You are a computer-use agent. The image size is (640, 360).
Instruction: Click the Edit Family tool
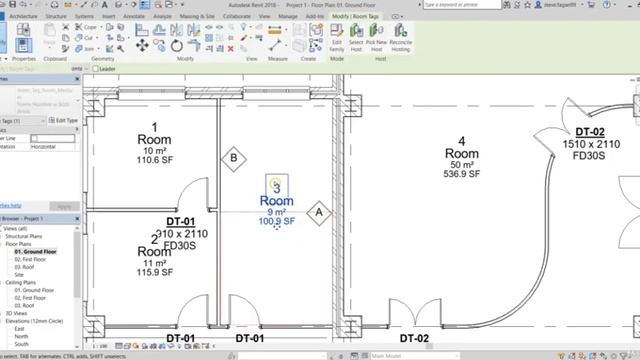coord(337,38)
